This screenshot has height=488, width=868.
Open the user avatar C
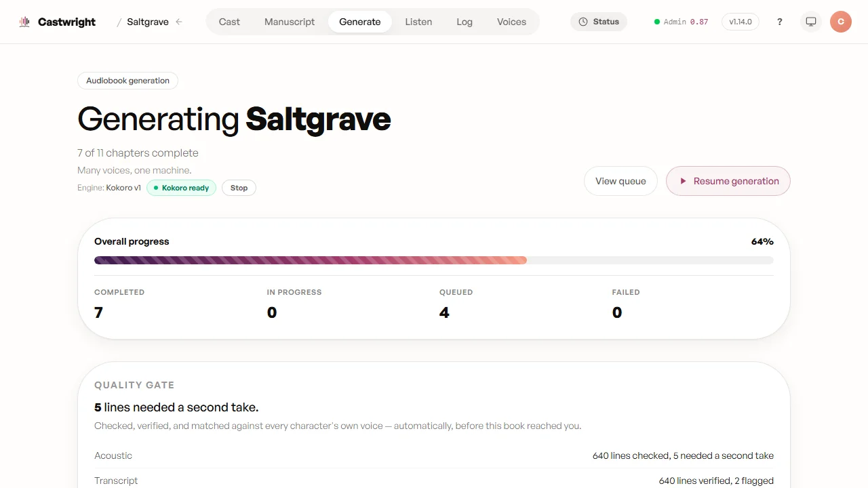point(841,22)
